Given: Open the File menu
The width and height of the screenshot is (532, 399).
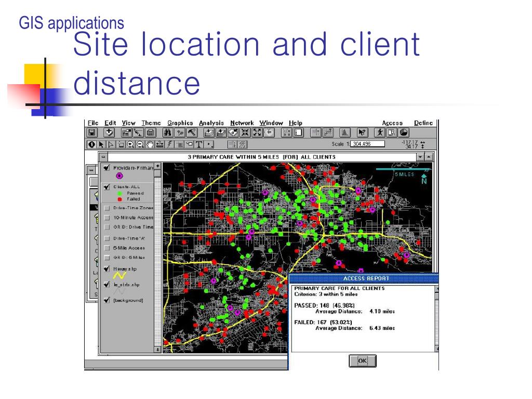Looking at the screenshot, I should [93, 123].
